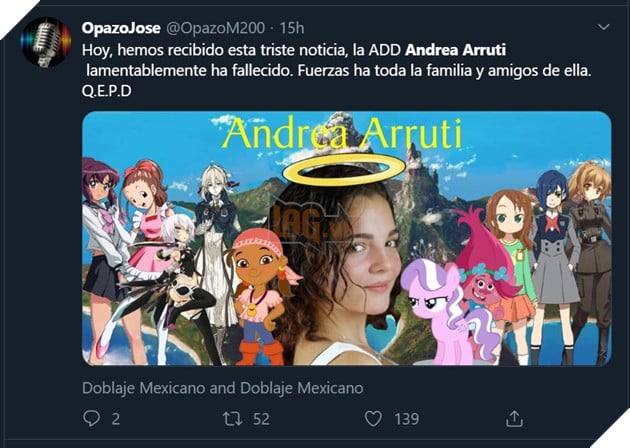Visit the @OpazoM200 handle
The width and height of the screenshot is (630, 448).
(216, 28)
